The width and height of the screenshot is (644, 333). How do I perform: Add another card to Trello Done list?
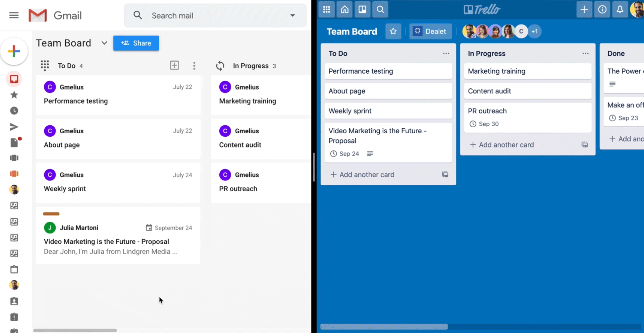pyautogui.click(x=626, y=139)
